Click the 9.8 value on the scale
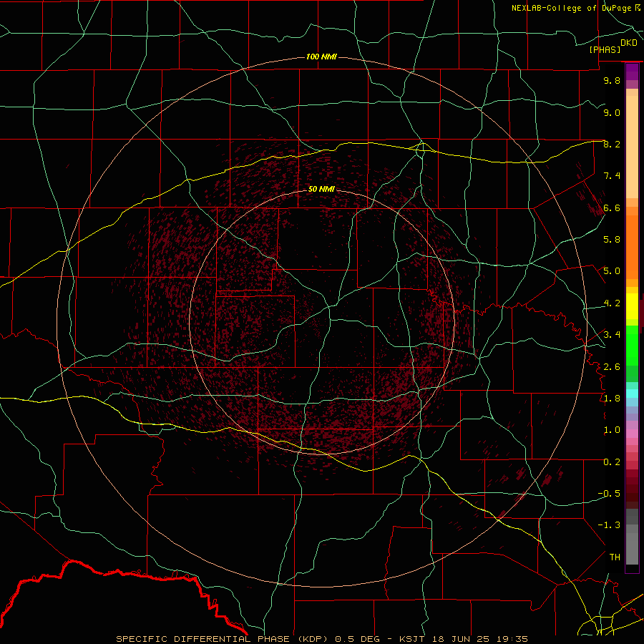 (612, 80)
